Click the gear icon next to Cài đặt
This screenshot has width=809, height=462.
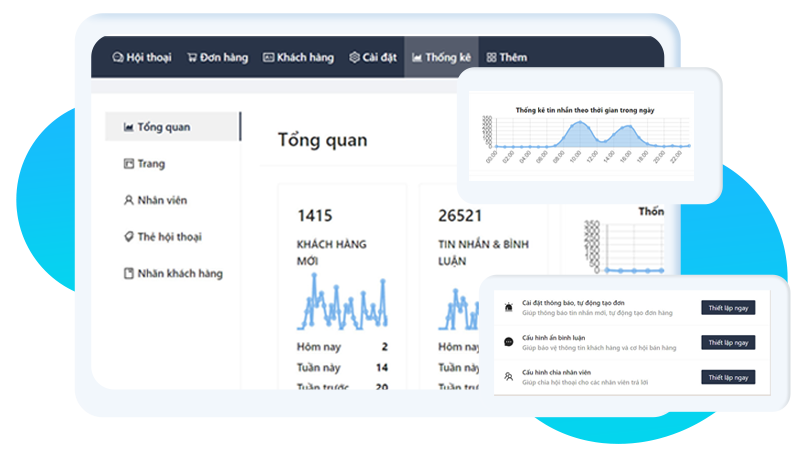[x=354, y=58]
